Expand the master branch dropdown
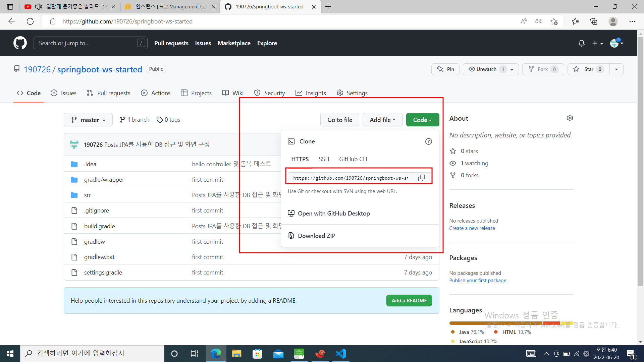Viewport: 644px width, 362px height. coord(88,120)
